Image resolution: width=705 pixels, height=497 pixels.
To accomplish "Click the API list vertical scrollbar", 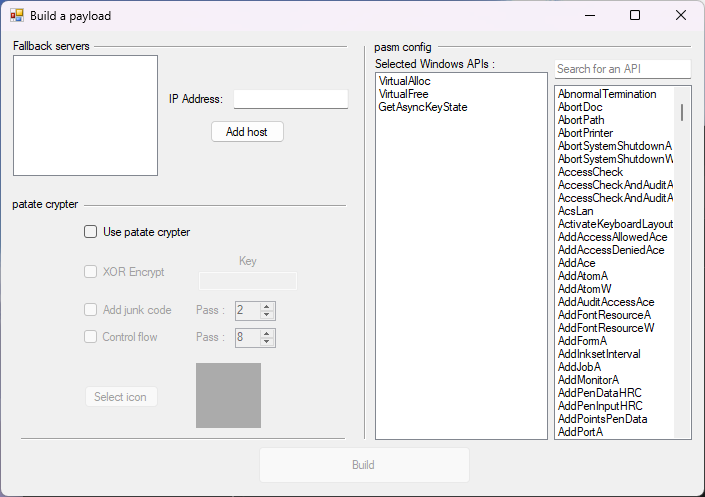I will pos(683,112).
